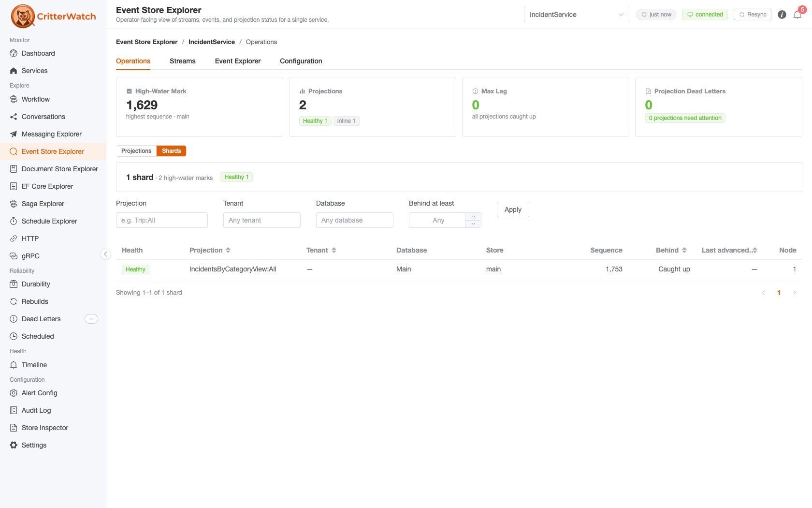Click the Apply filter button
Image resolution: width=812 pixels, height=508 pixels.
513,209
